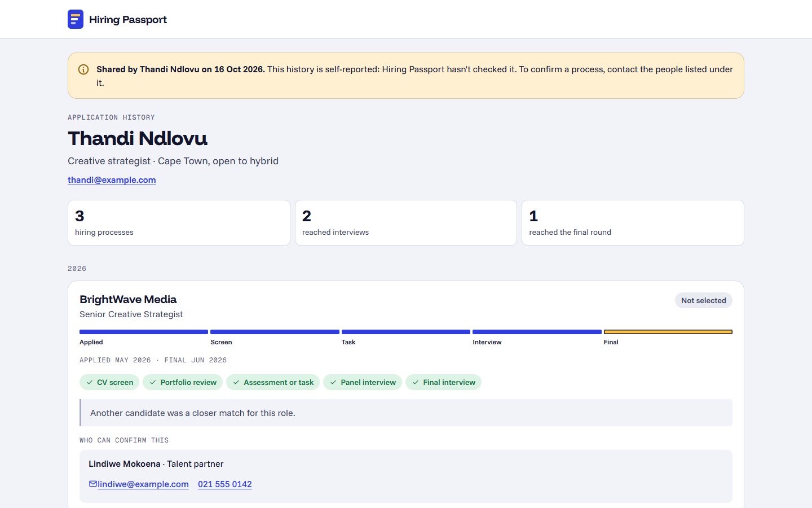Screen dimensions: 812x508
Task: Click the checkmark icon in Portfolio review chip
Action: click(x=153, y=382)
